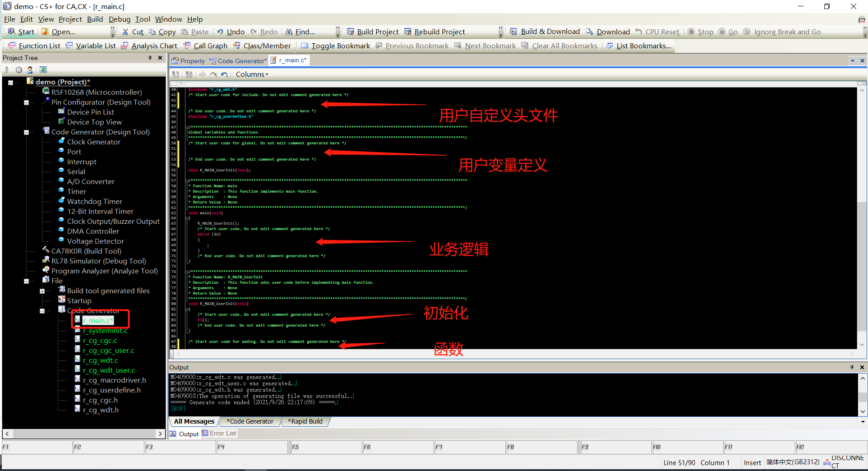The width and height of the screenshot is (868, 471).
Task: Expand Build tool generated files node
Action: pyautogui.click(x=42, y=291)
